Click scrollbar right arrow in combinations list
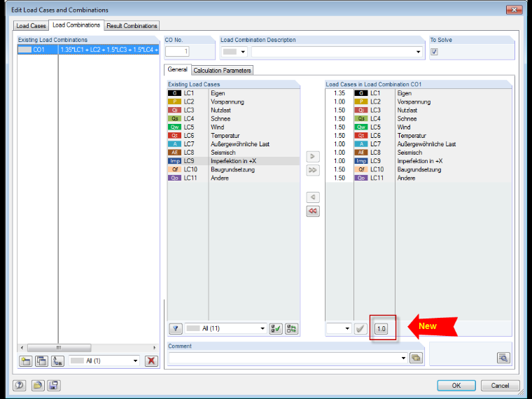Image resolution: width=532 pixels, height=399 pixels. pos(155,348)
